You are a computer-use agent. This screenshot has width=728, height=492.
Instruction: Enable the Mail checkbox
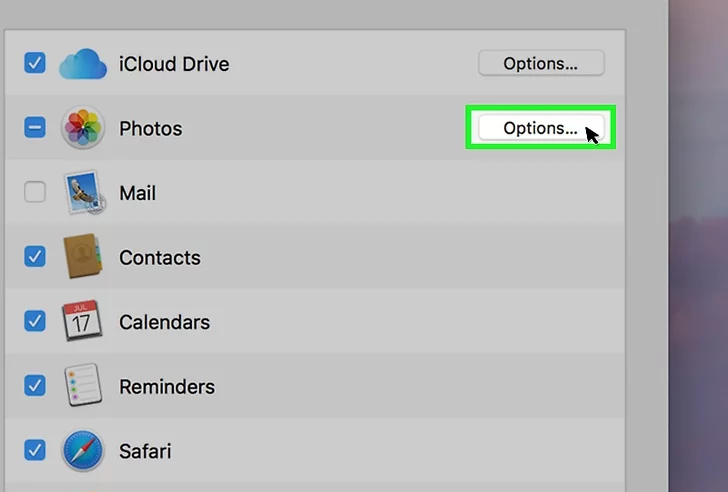(x=35, y=192)
